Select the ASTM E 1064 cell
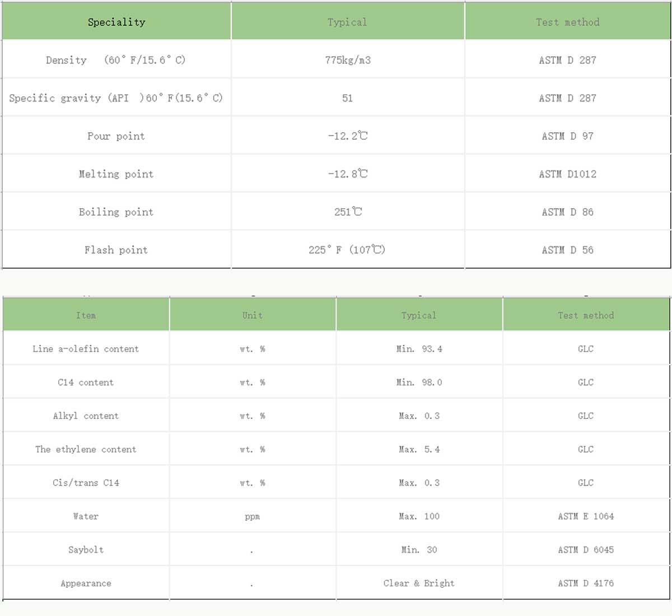 [586, 516]
